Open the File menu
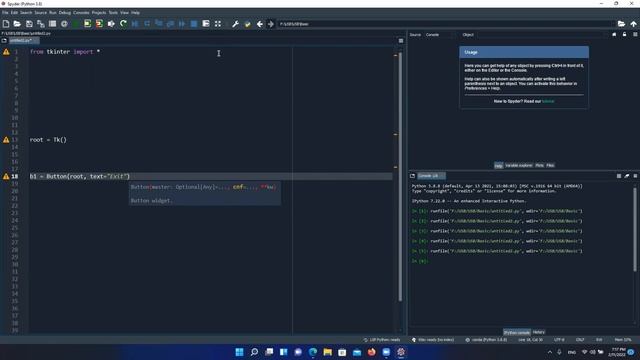 point(5,13)
